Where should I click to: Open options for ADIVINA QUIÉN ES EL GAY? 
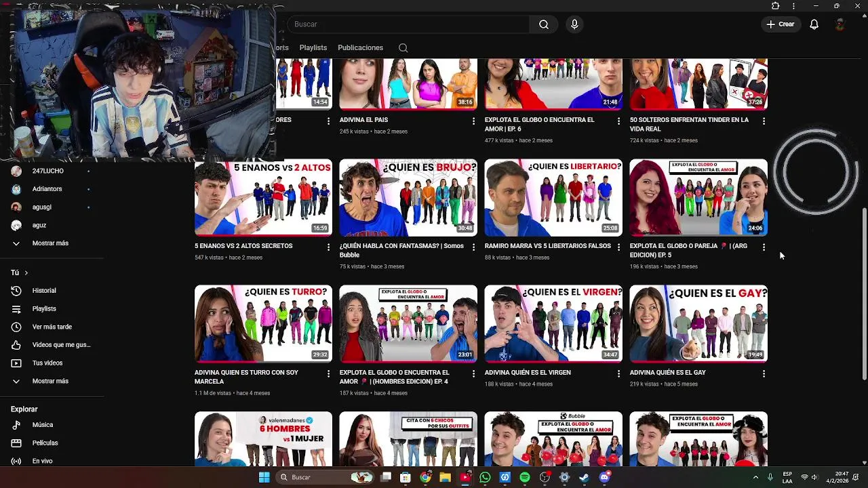764,373
